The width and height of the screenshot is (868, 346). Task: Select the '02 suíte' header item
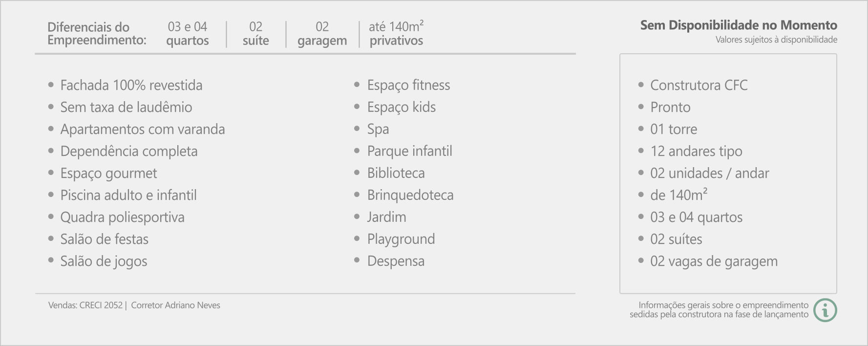pos(256,34)
